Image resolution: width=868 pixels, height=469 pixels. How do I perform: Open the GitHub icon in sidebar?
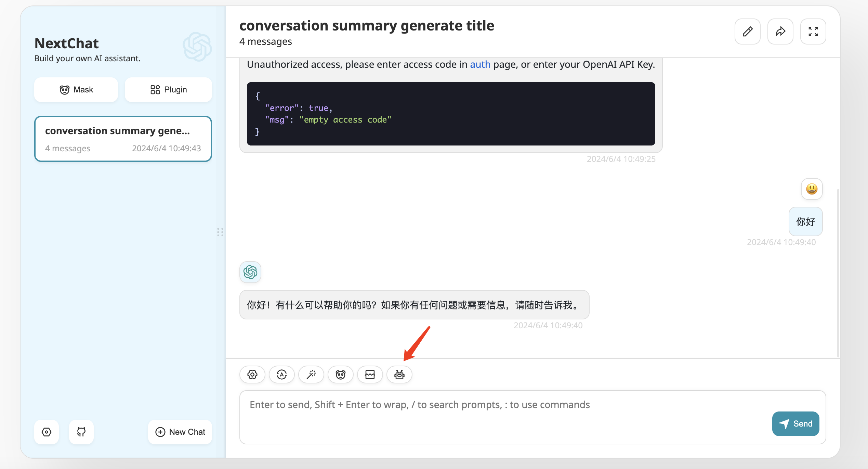81,432
